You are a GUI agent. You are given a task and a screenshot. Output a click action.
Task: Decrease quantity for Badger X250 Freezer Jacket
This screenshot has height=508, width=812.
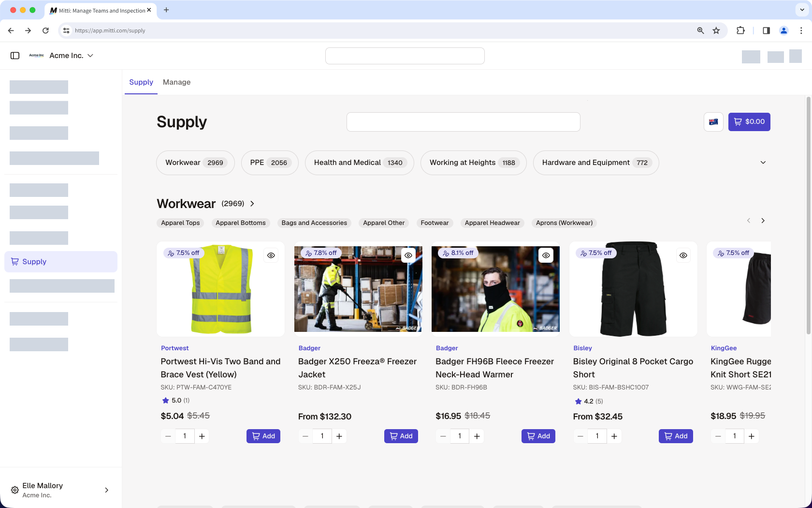(x=305, y=436)
